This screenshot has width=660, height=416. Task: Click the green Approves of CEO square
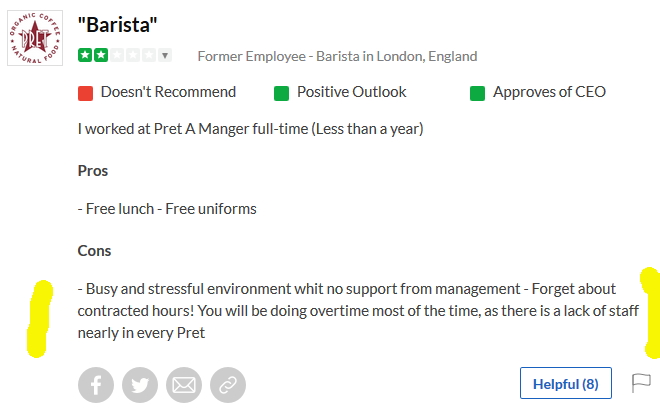[x=477, y=93]
